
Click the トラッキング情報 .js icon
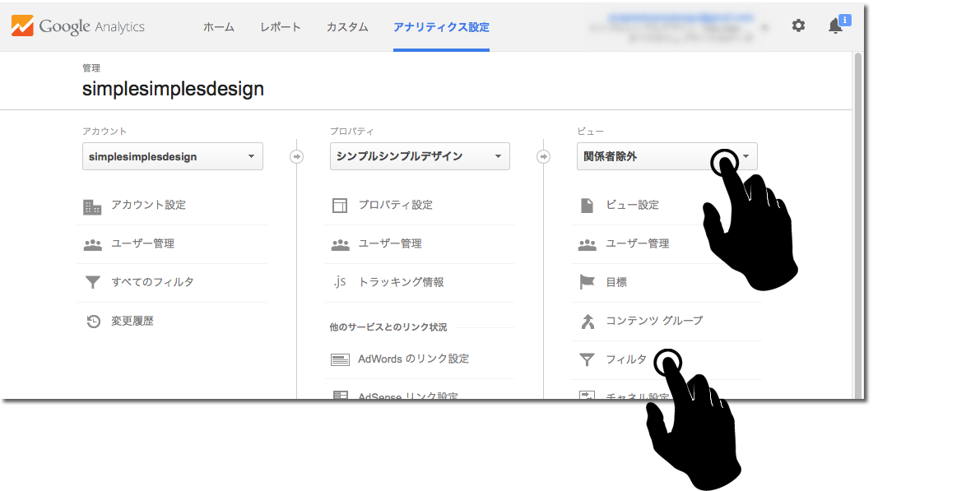(340, 282)
